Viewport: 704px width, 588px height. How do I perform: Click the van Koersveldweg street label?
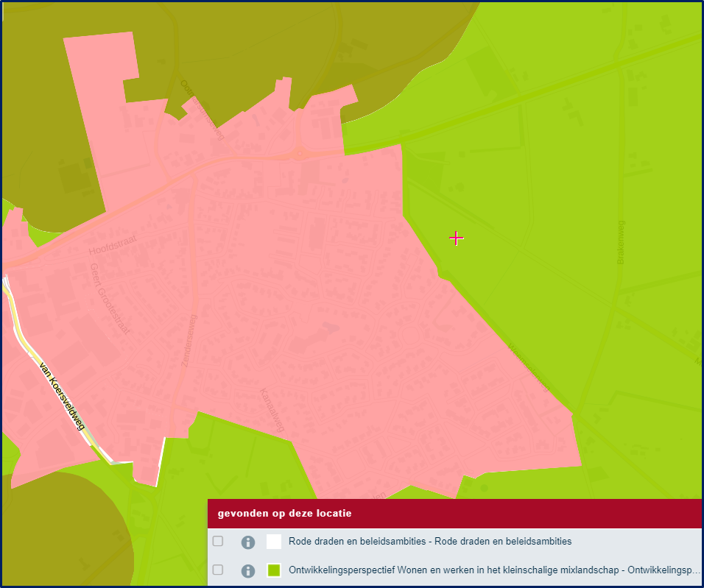[63, 396]
